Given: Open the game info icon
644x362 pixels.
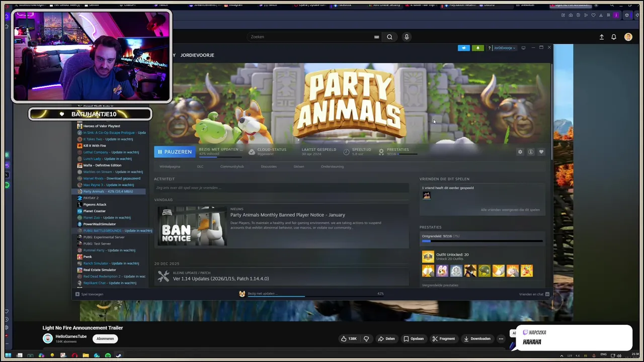Looking at the screenshot, I should pyautogui.click(x=531, y=152).
